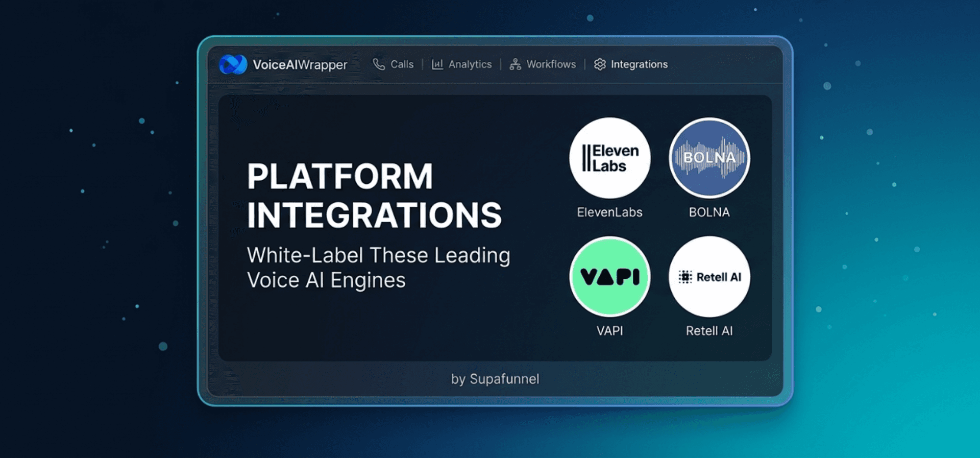This screenshot has height=458, width=980.
Task: Select the ElevenLabs logo circle
Action: click(x=610, y=158)
